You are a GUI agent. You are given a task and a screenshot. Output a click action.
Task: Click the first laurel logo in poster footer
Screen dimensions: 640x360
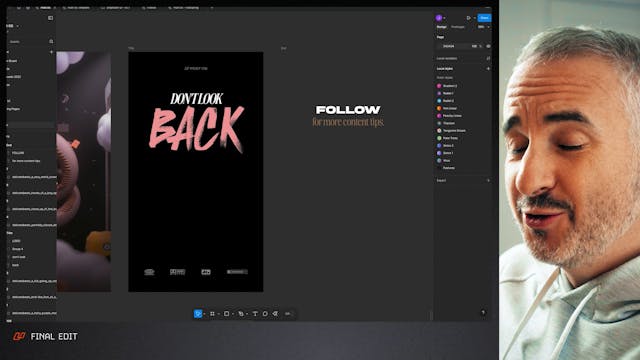coord(149,272)
